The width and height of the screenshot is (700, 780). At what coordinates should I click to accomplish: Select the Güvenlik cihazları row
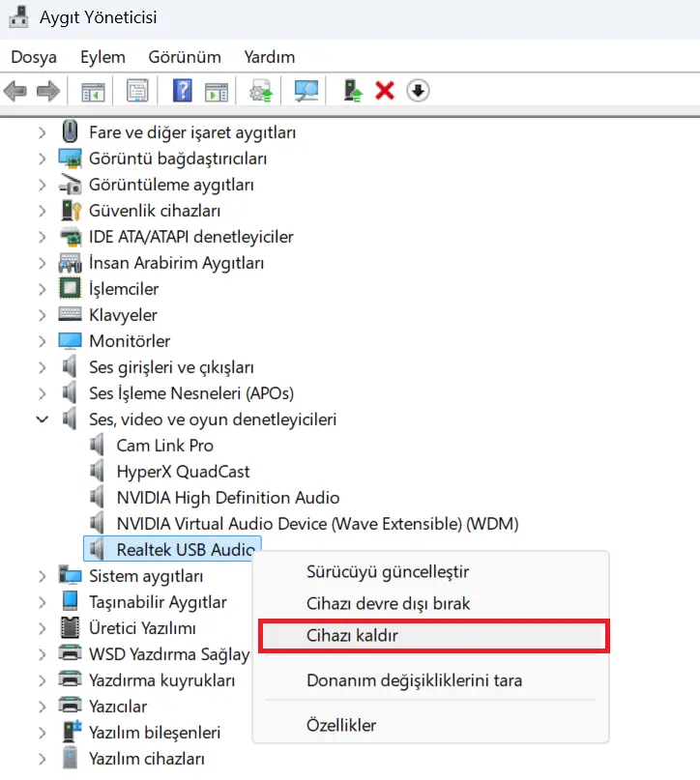click(155, 211)
